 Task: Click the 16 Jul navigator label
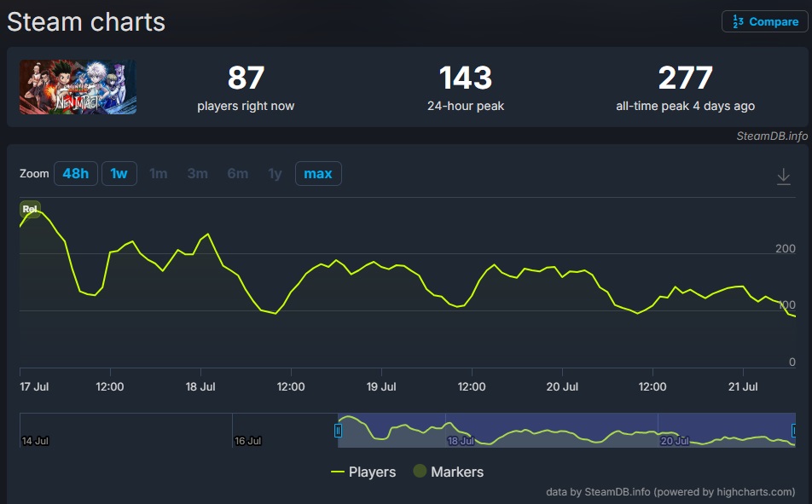tap(247, 441)
